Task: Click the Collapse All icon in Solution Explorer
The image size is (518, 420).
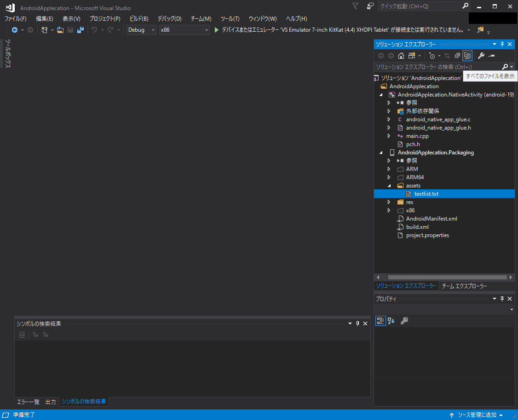Action: (x=457, y=56)
